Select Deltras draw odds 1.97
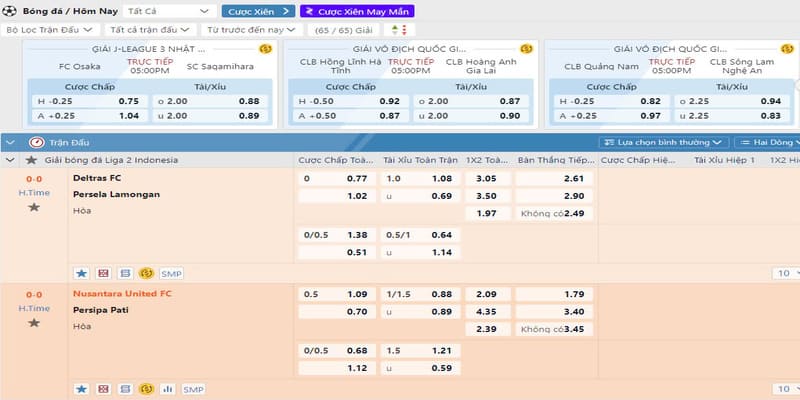Screen dimensions: 800x400 click(x=488, y=213)
